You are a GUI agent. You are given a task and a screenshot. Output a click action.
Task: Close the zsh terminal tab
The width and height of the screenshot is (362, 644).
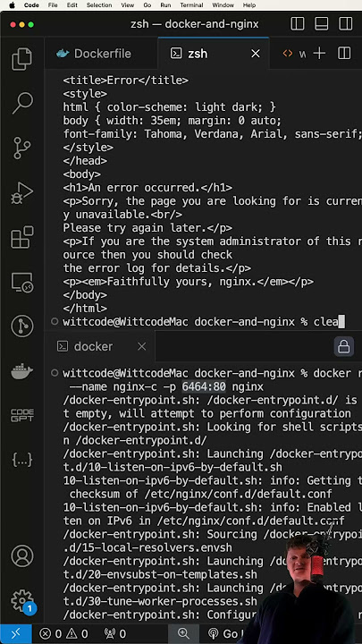256,54
